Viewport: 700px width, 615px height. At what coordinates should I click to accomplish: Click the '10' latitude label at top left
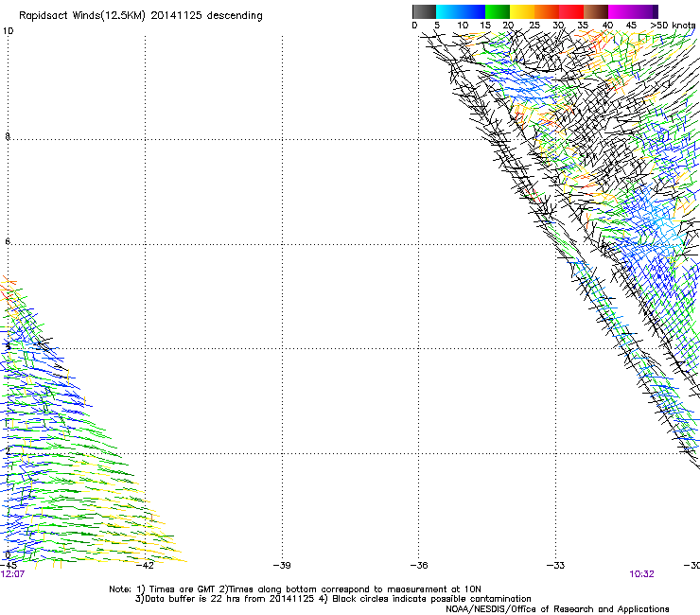pos(8,31)
